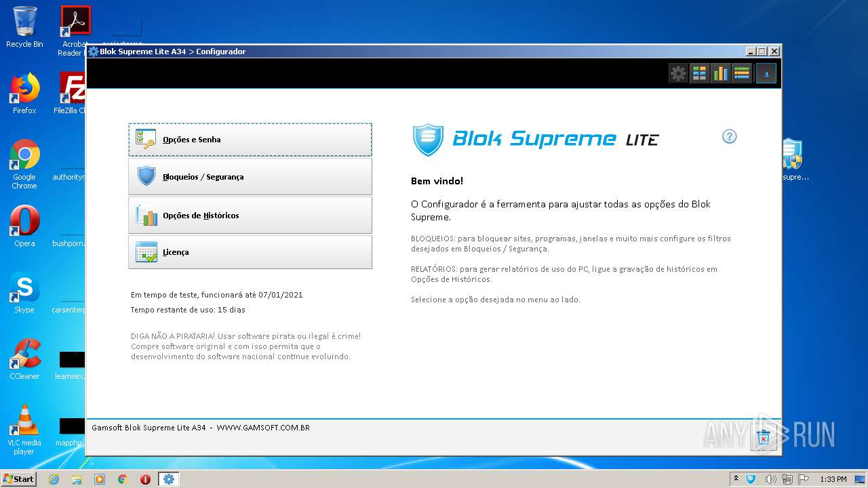The width and height of the screenshot is (868, 488).
Task: Close the Blok Supreme Configurador window
Action: point(774,52)
